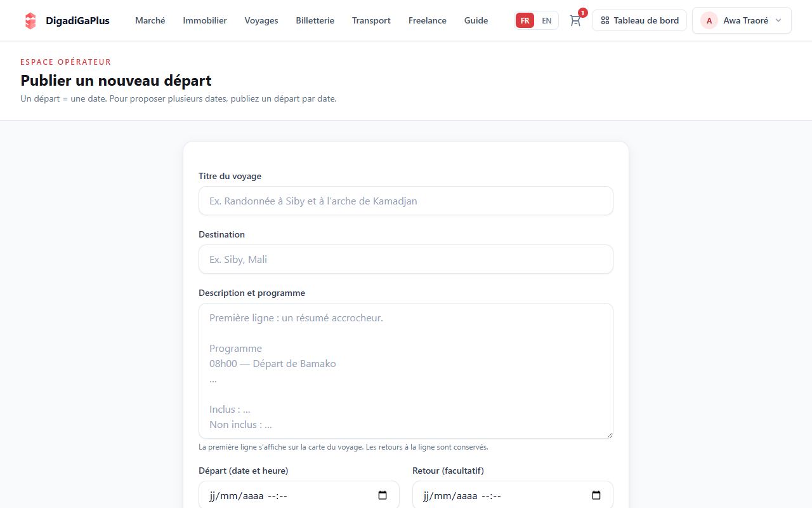This screenshot has height=508, width=812.
Task: Open the Marché menu item
Action: pyautogui.click(x=150, y=20)
